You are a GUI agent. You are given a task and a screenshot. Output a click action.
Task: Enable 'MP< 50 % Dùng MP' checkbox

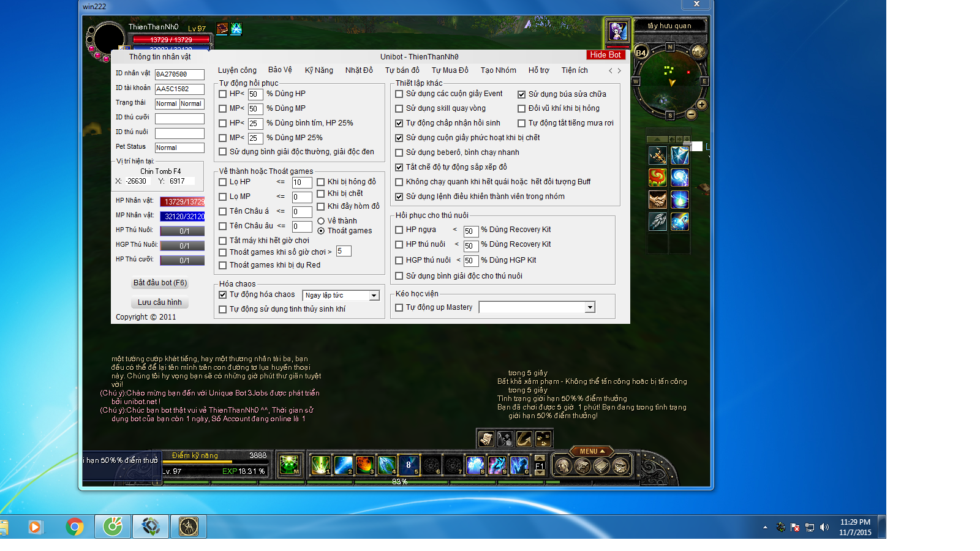click(x=223, y=109)
